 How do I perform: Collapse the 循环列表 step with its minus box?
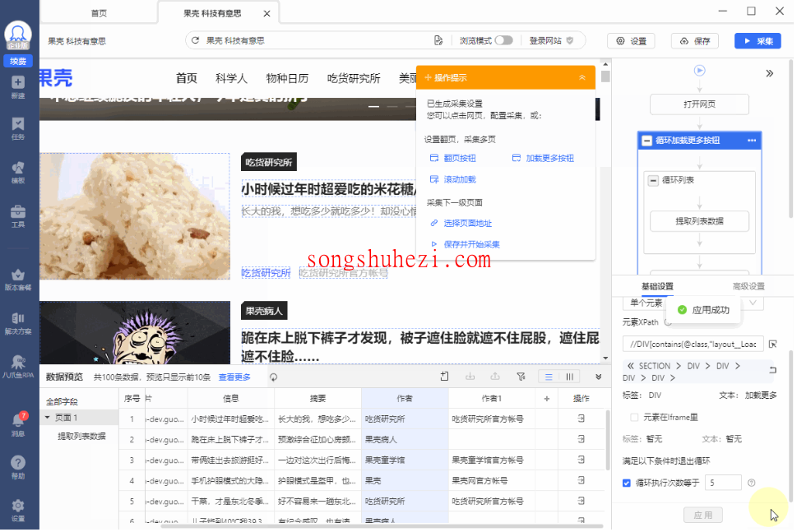pos(654,180)
